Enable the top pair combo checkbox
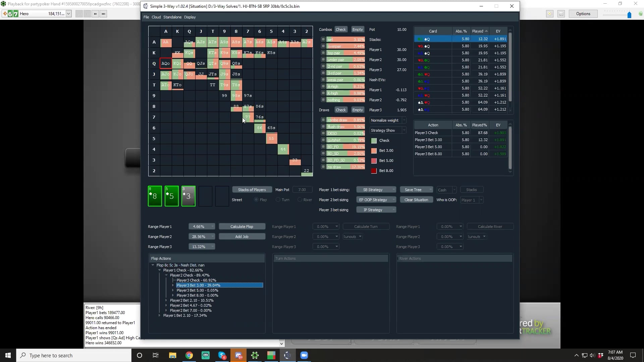The image size is (644, 362). tap(323, 53)
